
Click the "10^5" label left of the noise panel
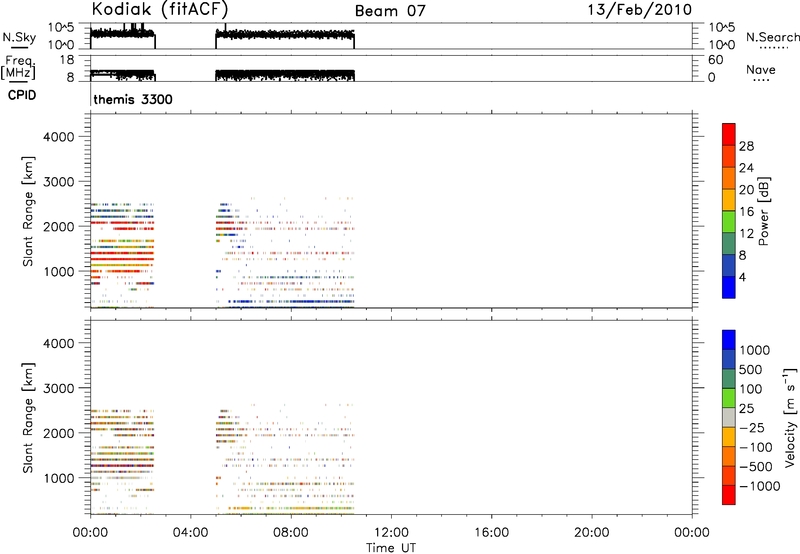pos(61,27)
